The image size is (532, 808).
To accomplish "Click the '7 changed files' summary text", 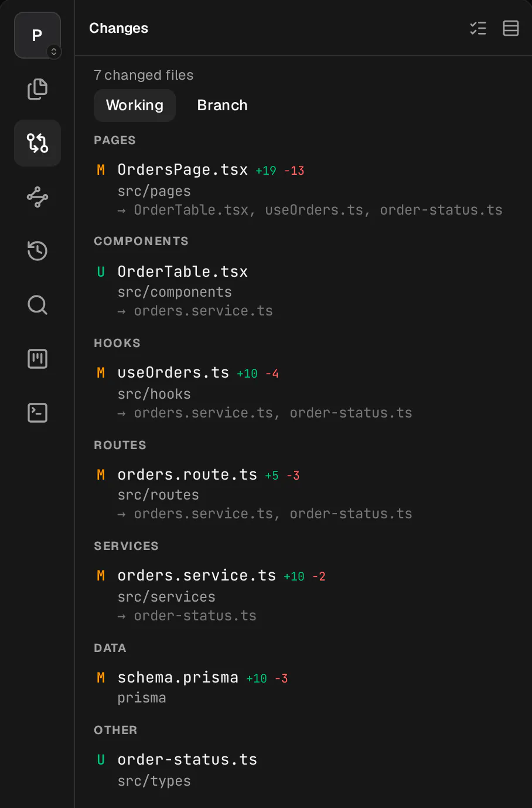I will coord(144,75).
